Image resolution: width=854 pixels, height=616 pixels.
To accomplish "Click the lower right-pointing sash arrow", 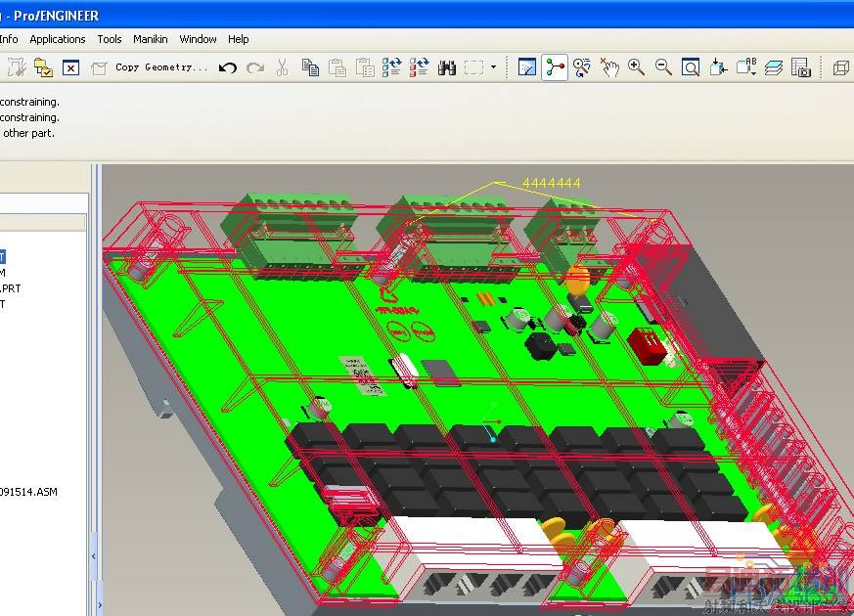I will click(100, 604).
